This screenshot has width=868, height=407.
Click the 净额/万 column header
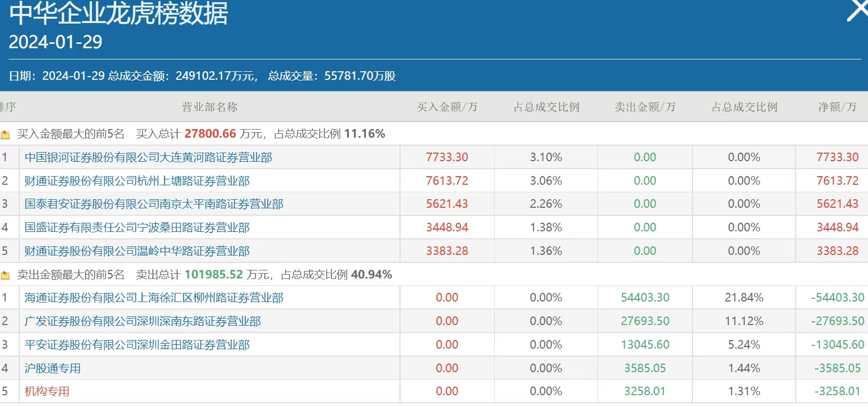coord(837,107)
